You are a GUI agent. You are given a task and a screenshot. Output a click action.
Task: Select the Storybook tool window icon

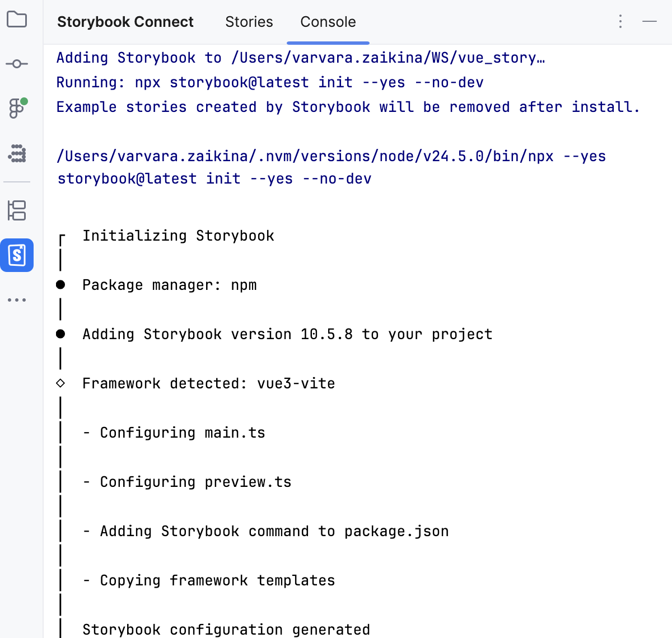(x=17, y=255)
